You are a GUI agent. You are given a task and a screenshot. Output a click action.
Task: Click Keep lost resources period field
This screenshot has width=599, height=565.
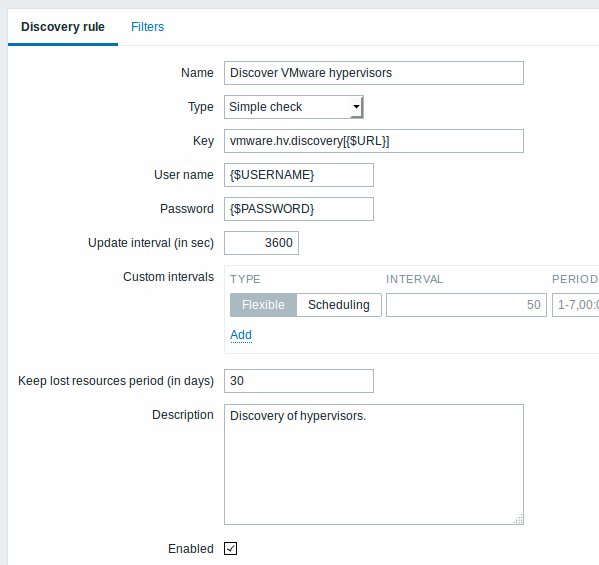(x=299, y=381)
